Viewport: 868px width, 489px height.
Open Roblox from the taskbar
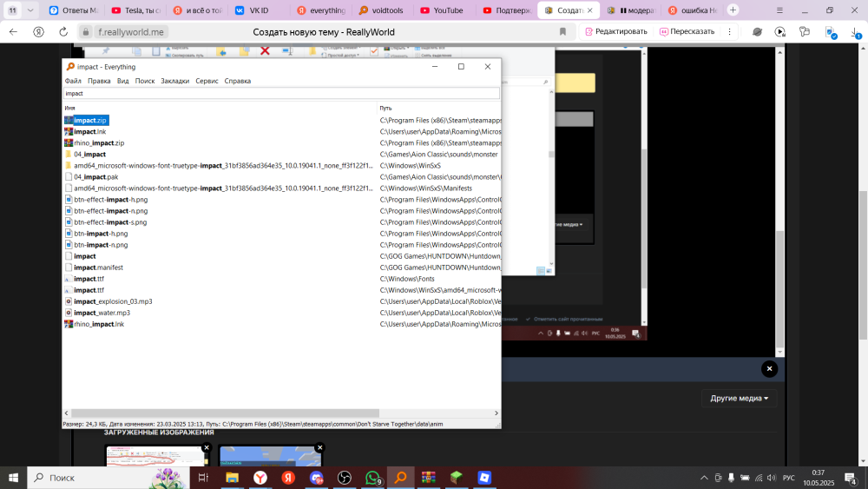tap(484, 478)
